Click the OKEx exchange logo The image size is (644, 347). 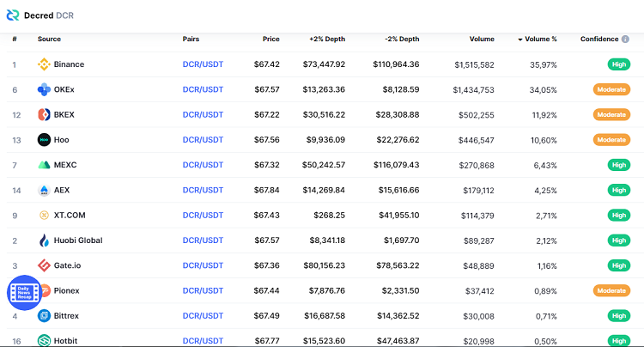[x=44, y=89]
